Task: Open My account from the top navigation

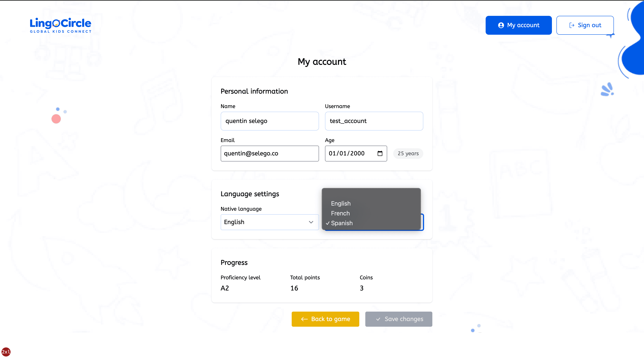Action: pyautogui.click(x=519, y=25)
